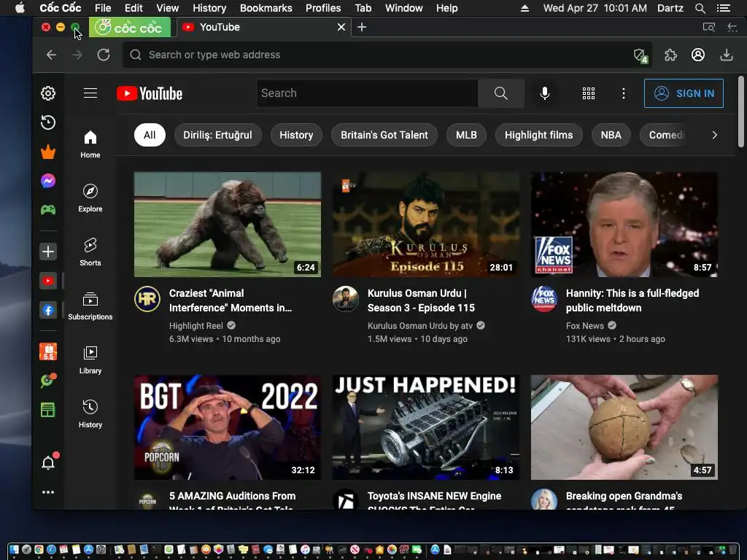This screenshot has width=747, height=560.
Task: Open Highlight Reel channel name link
Action: click(196, 326)
